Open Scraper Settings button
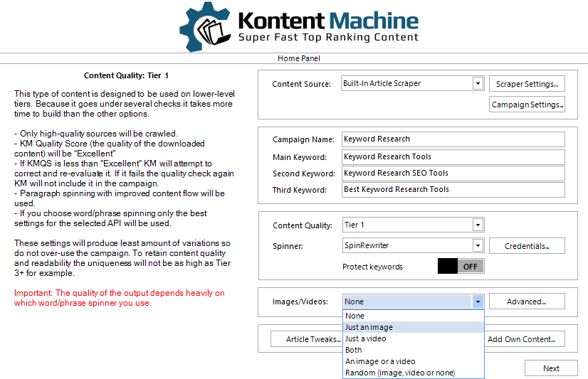 click(x=527, y=84)
